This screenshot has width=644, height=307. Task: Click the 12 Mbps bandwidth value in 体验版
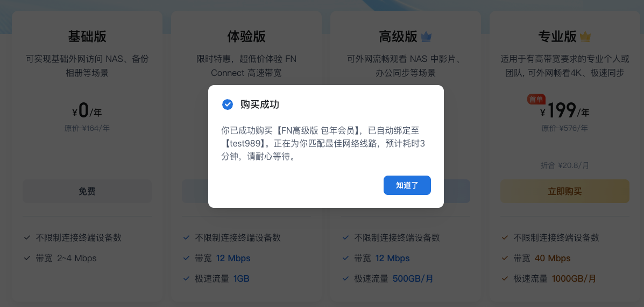233,259
